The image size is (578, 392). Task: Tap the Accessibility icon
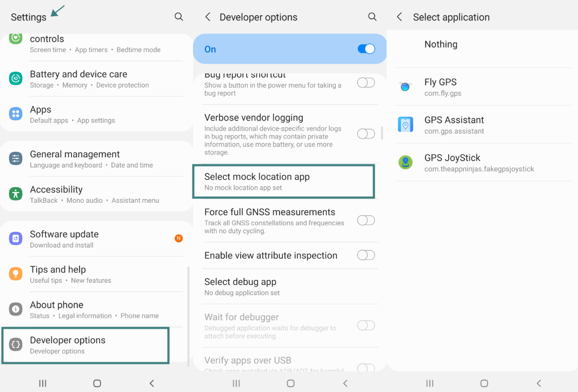[16, 194]
